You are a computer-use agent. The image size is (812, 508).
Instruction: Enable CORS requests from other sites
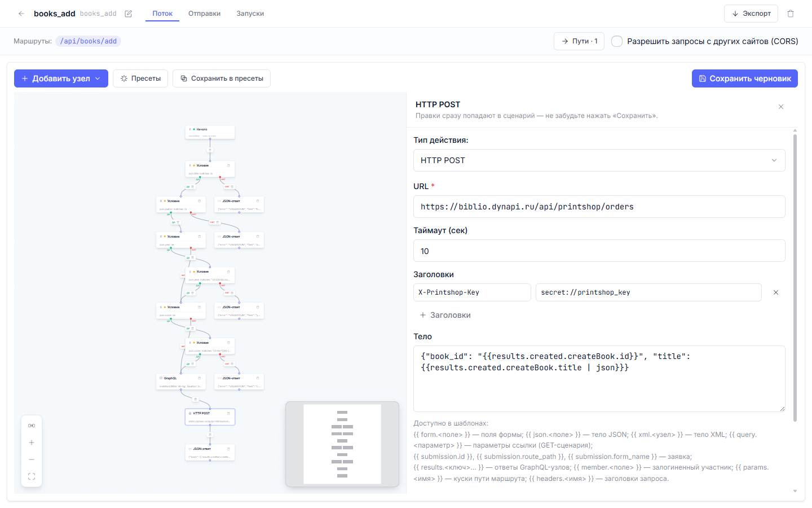pos(617,41)
